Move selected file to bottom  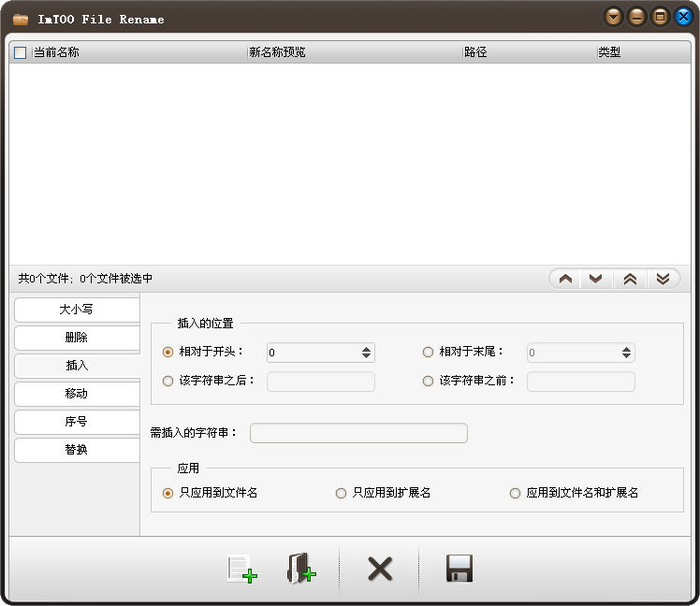(x=663, y=280)
